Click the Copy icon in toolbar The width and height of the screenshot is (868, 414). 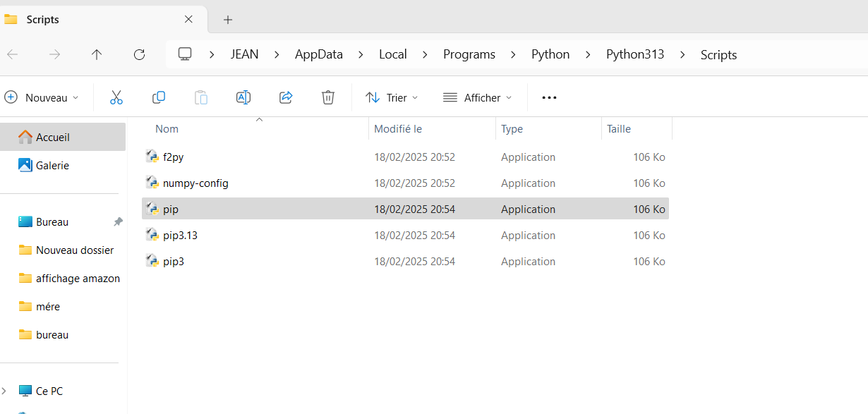pos(159,98)
